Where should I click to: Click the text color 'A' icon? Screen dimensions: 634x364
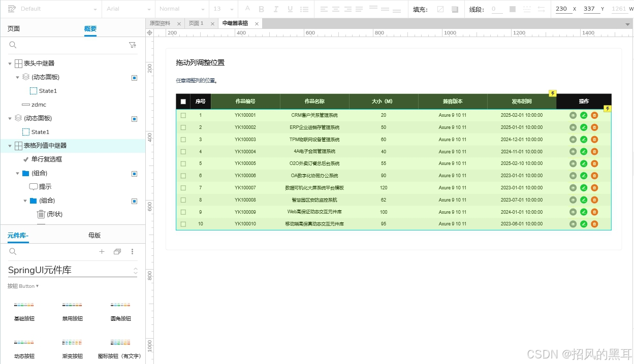(247, 9)
